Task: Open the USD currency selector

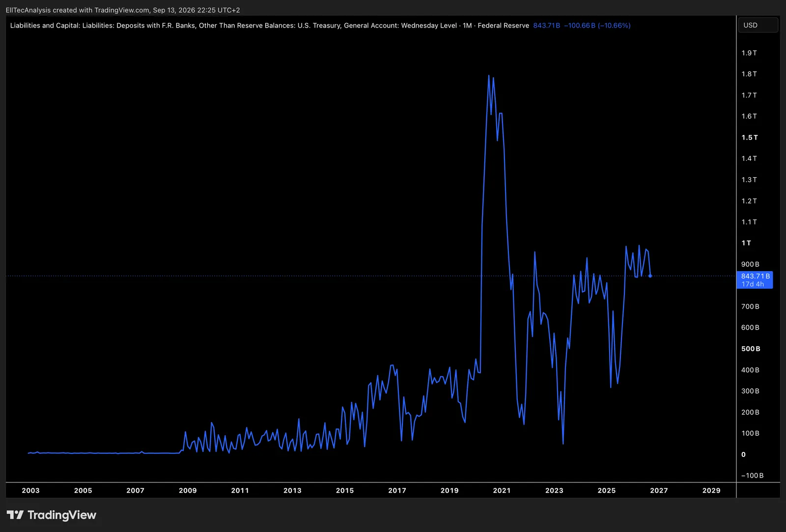Action: 758,25
